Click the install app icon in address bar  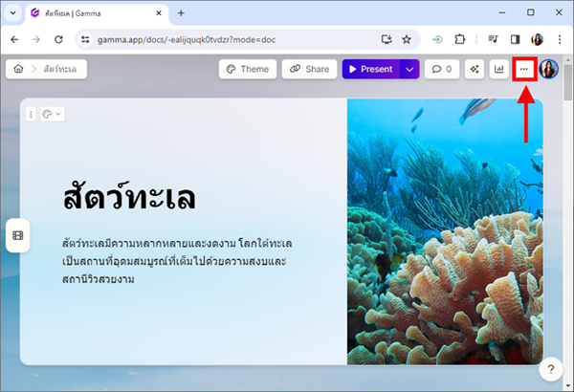[386, 39]
